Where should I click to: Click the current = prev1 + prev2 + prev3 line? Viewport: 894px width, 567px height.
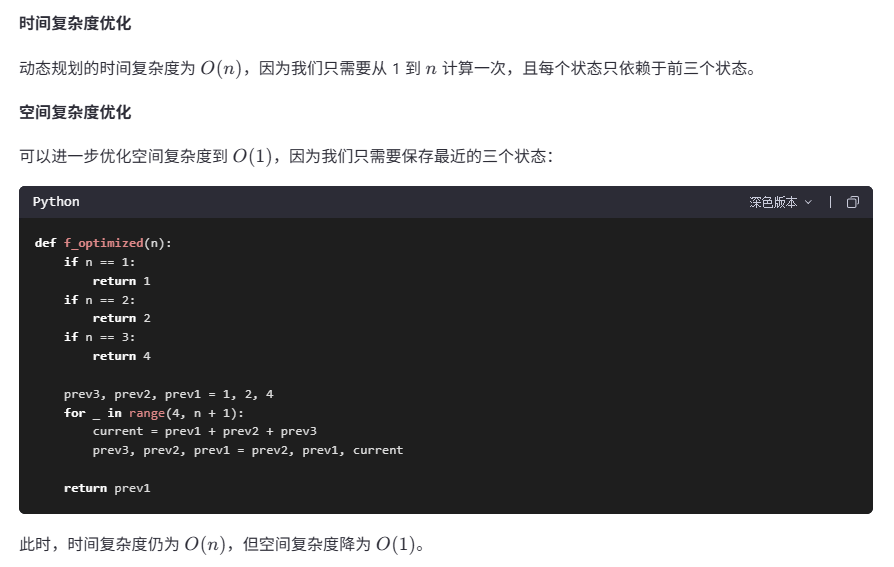[x=205, y=432]
